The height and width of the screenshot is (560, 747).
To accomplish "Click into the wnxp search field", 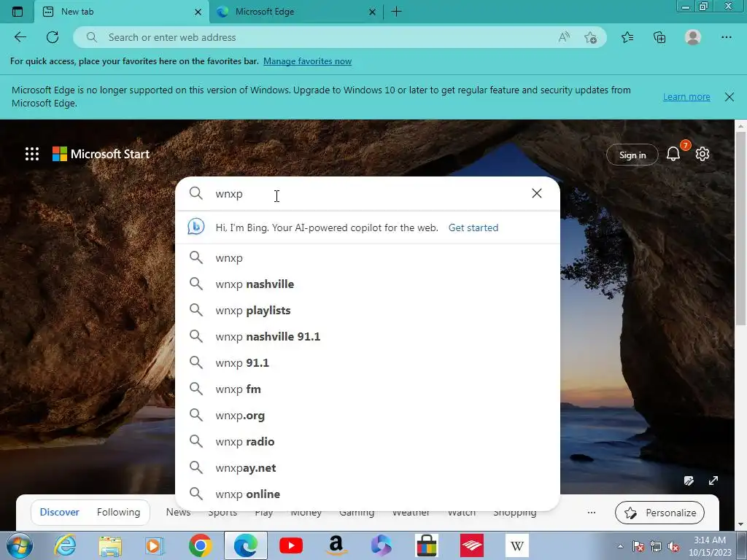I will click(367, 193).
